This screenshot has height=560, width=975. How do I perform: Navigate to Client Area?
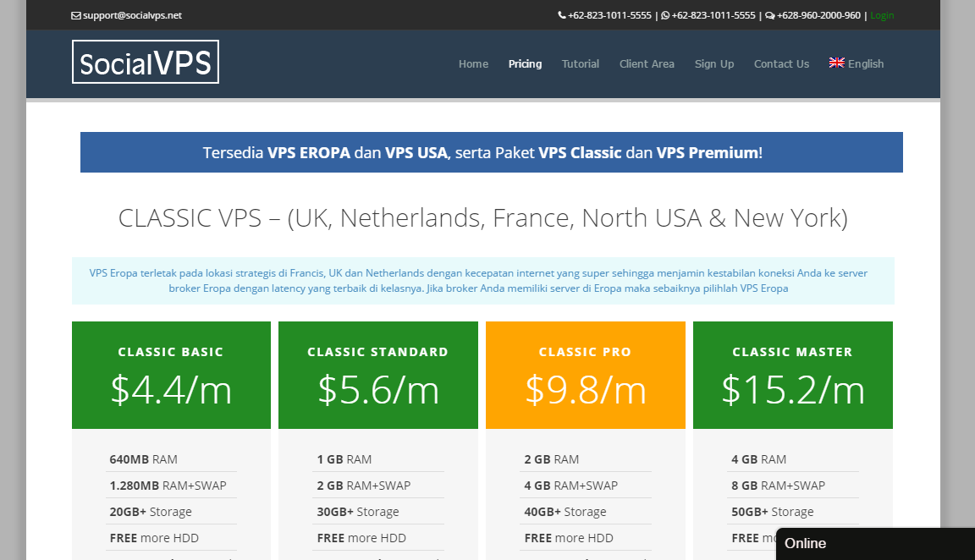point(647,63)
